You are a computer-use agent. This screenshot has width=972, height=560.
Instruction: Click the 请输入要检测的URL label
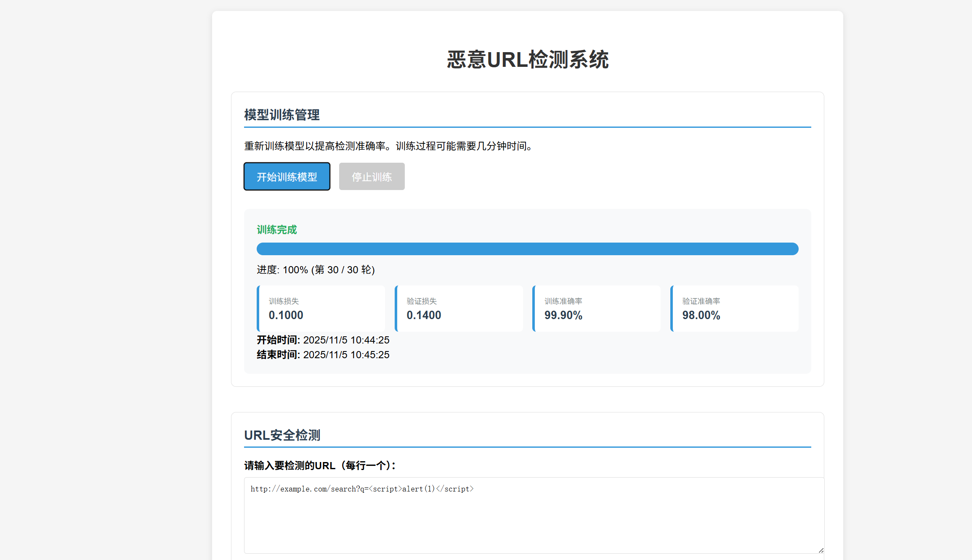tap(319, 465)
